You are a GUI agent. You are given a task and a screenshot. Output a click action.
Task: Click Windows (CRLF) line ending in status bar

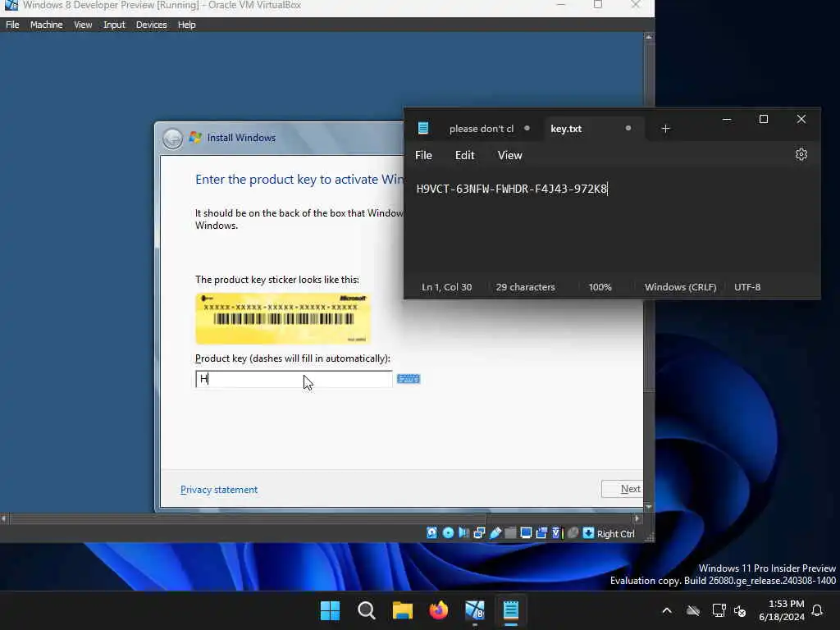[680, 287]
